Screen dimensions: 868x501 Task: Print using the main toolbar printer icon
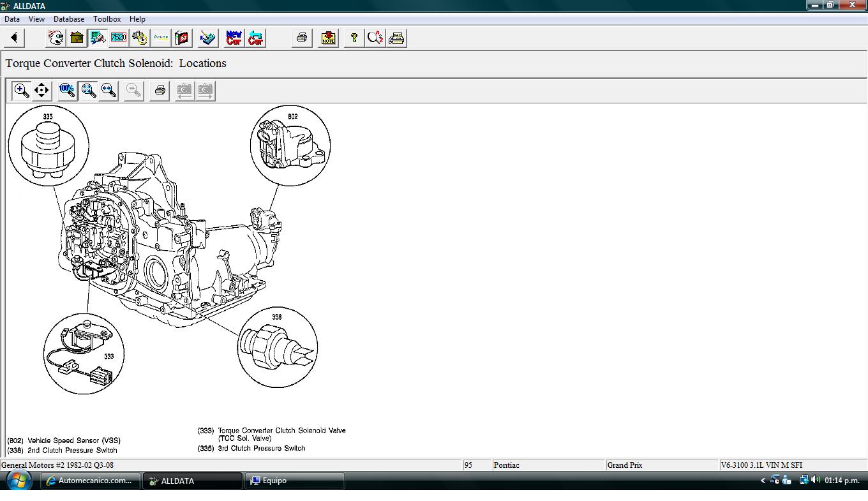click(x=302, y=38)
